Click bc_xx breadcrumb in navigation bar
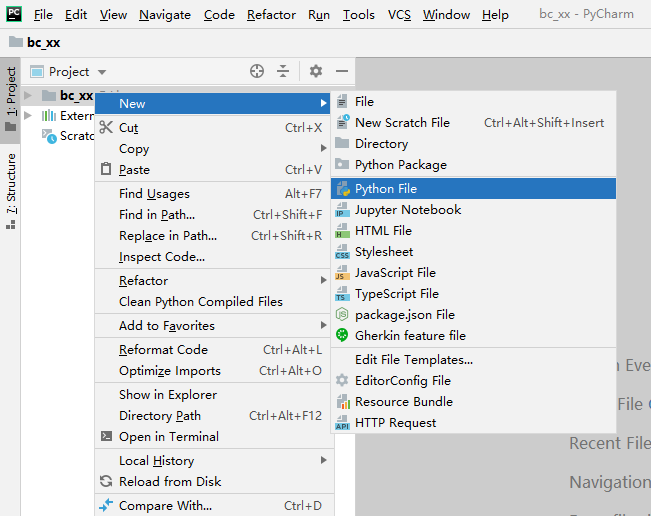This screenshot has width=651, height=516. (43, 43)
